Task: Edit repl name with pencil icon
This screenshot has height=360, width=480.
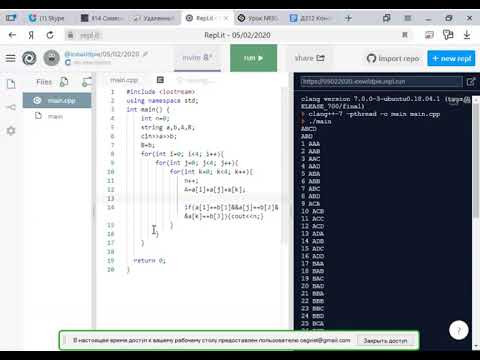Action: [145, 54]
